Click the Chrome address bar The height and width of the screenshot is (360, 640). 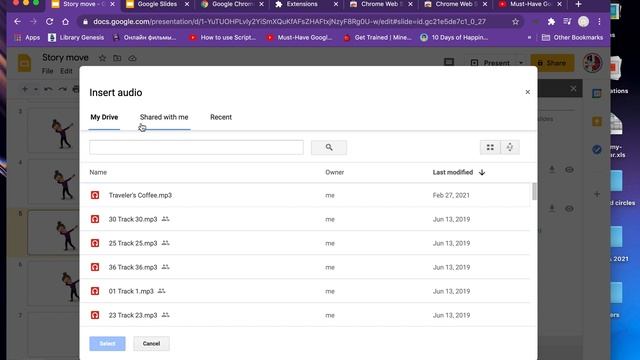[x=290, y=21]
